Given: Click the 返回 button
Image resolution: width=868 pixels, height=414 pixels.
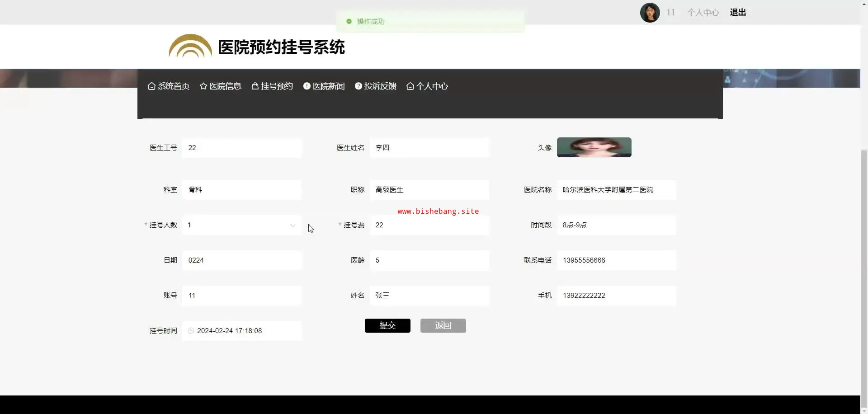Looking at the screenshot, I should [x=443, y=325].
